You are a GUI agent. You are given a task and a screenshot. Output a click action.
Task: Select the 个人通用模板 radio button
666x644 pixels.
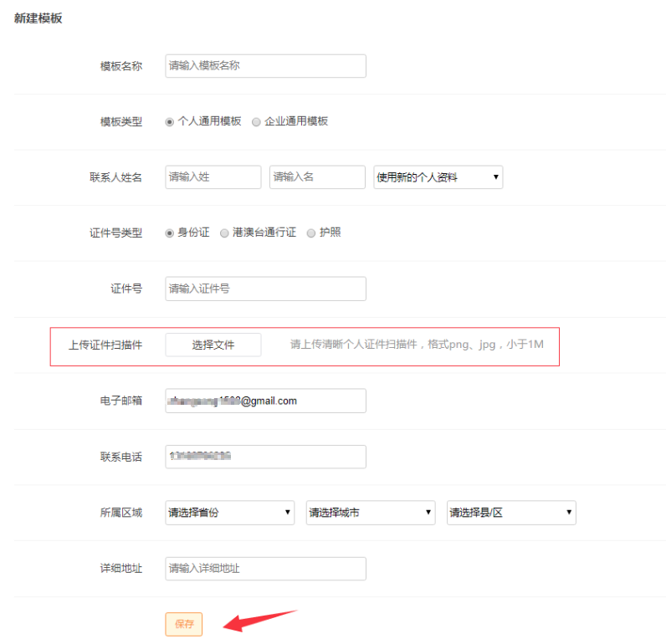pos(170,121)
